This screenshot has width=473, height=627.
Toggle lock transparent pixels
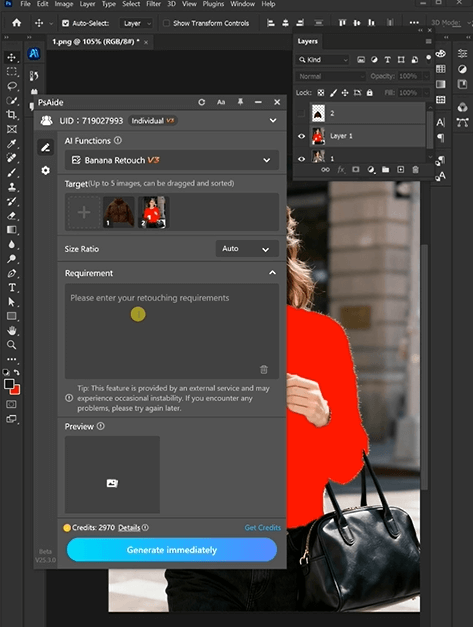(321, 93)
